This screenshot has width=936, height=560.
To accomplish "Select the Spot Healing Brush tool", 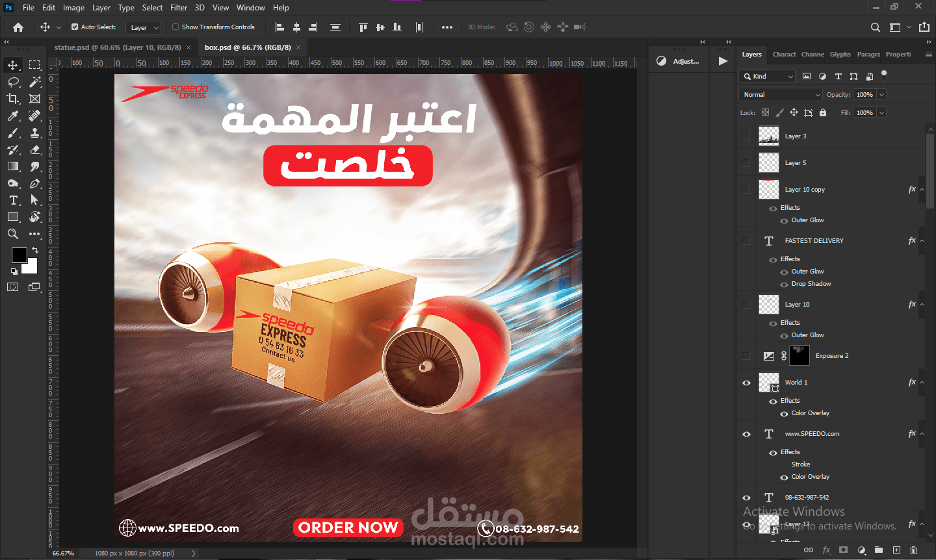I will click(x=34, y=116).
